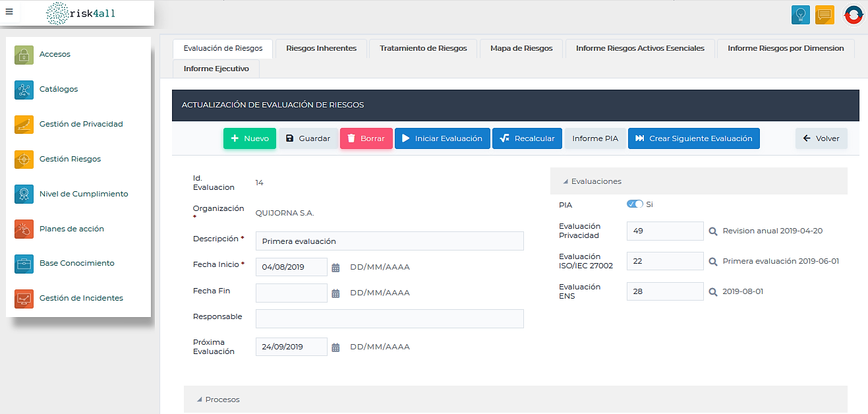Click the Responsable input field

(390, 318)
